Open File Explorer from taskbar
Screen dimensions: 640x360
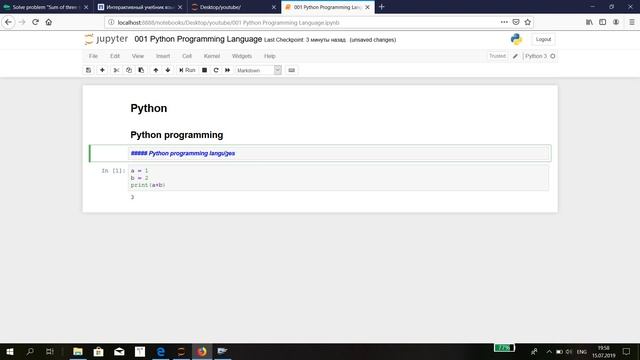(x=78, y=351)
